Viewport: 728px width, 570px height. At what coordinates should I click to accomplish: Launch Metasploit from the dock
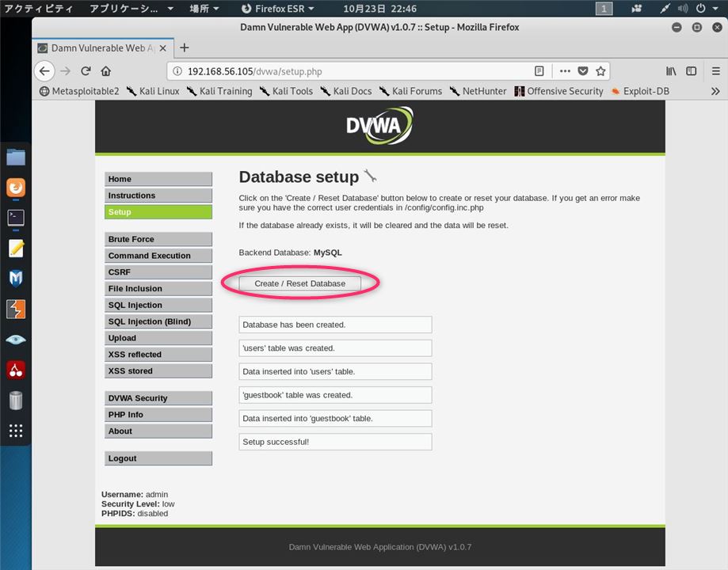coord(16,279)
